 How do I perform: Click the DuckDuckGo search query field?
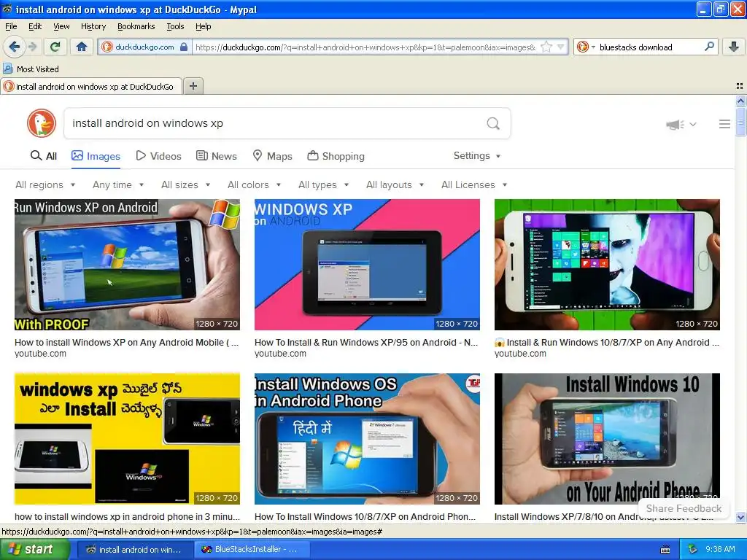(276, 123)
